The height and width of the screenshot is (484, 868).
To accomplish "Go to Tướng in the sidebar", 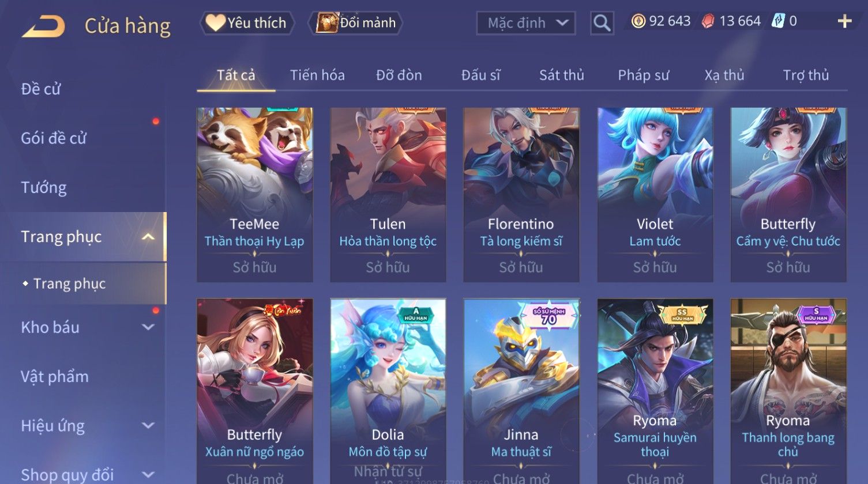I will [x=44, y=188].
